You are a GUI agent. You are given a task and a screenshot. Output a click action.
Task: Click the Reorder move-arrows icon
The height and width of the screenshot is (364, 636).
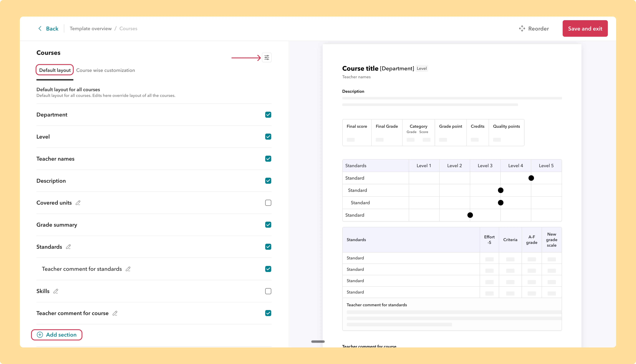click(x=522, y=29)
